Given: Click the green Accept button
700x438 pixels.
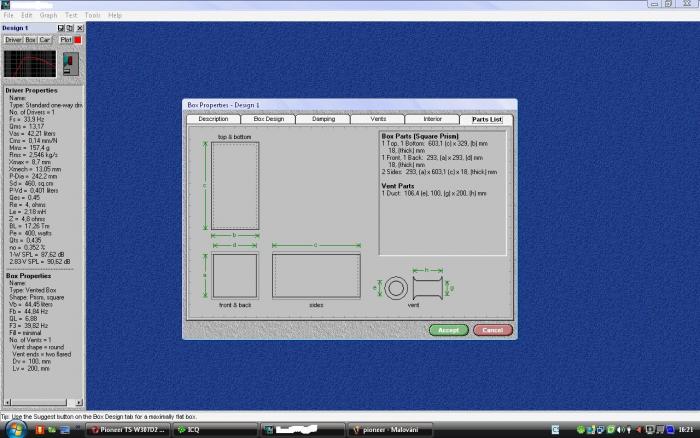Looking at the screenshot, I should [448, 330].
